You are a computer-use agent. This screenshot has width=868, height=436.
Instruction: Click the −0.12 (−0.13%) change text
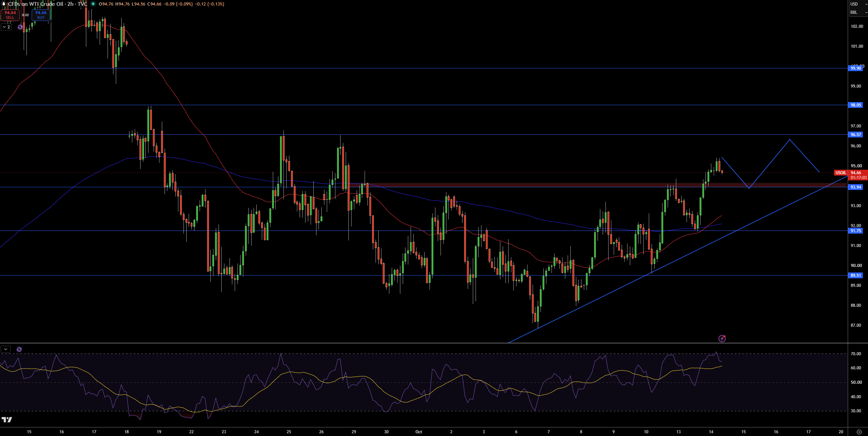(x=209, y=4)
